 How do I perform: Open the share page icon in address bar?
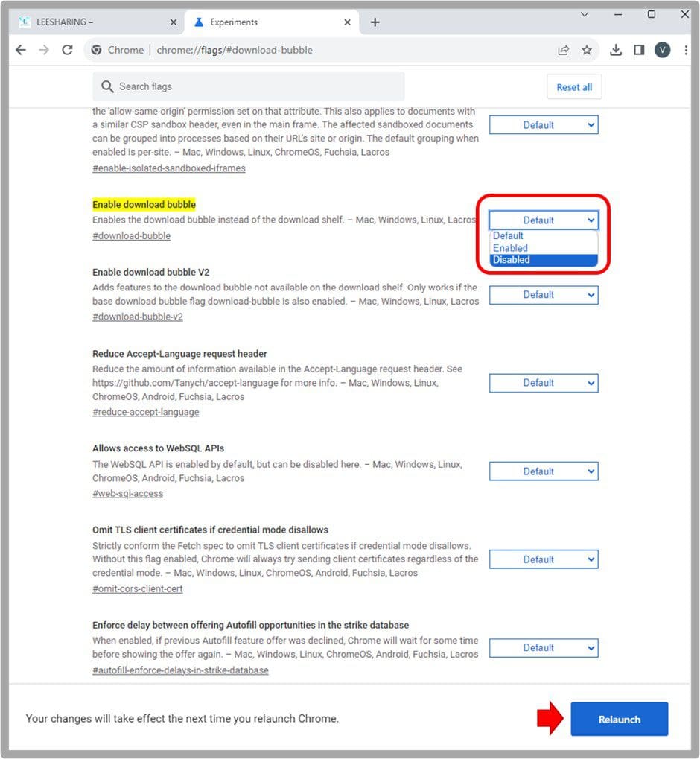[x=564, y=50]
